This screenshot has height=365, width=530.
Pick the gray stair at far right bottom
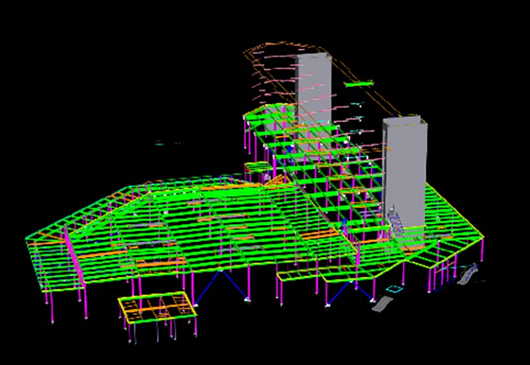pos(468,274)
